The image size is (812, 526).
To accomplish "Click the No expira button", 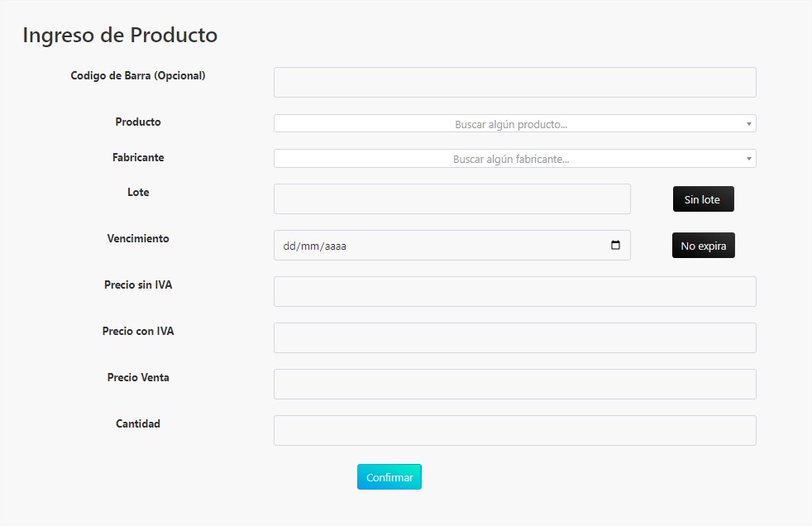I will 703,246.
